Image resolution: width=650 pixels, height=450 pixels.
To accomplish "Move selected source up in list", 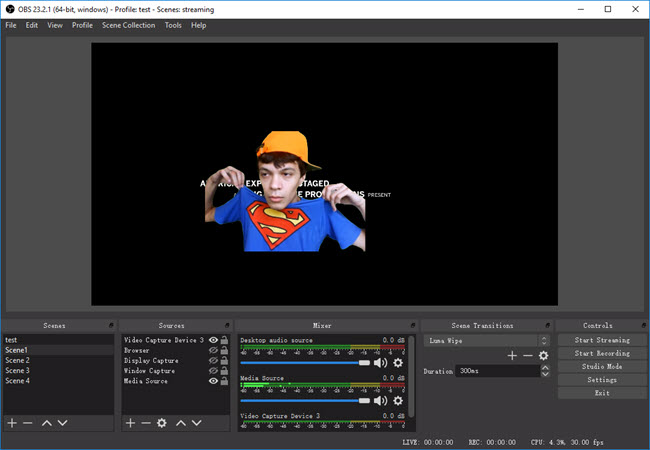I will 181,424.
